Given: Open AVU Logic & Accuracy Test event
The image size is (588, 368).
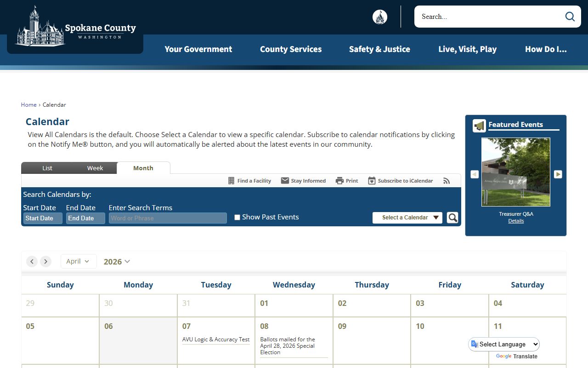Looking at the screenshot, I should [216, 339].
